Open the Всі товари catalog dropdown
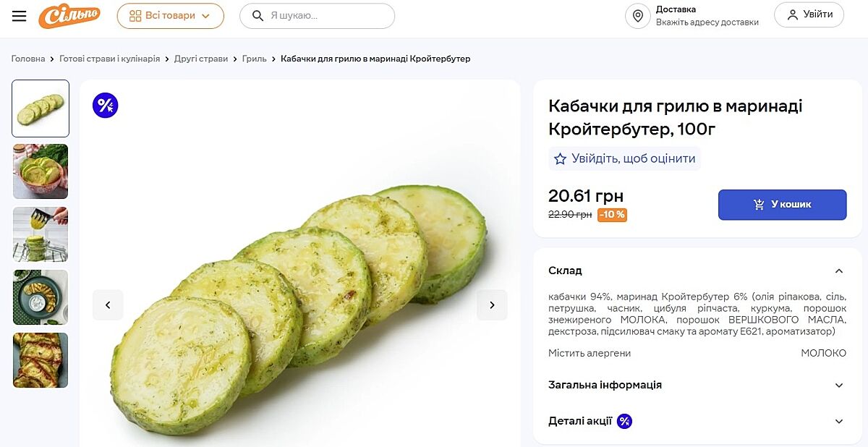The width and height of the screenshot is (868, 447). (170, 16)
